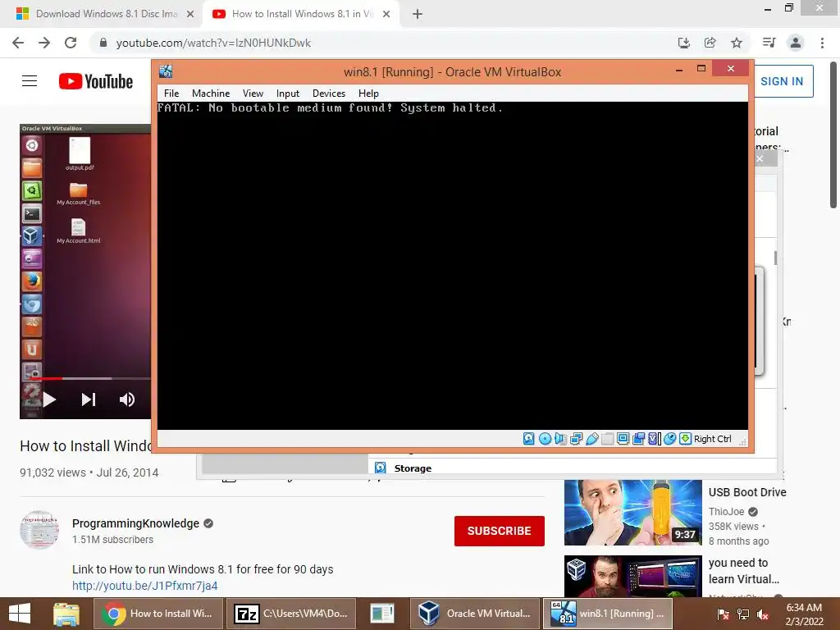This screenshot has height=630, width=840.
Task: Click the optical disc icon in VirtualBox status bar
Action: point(545,439)
